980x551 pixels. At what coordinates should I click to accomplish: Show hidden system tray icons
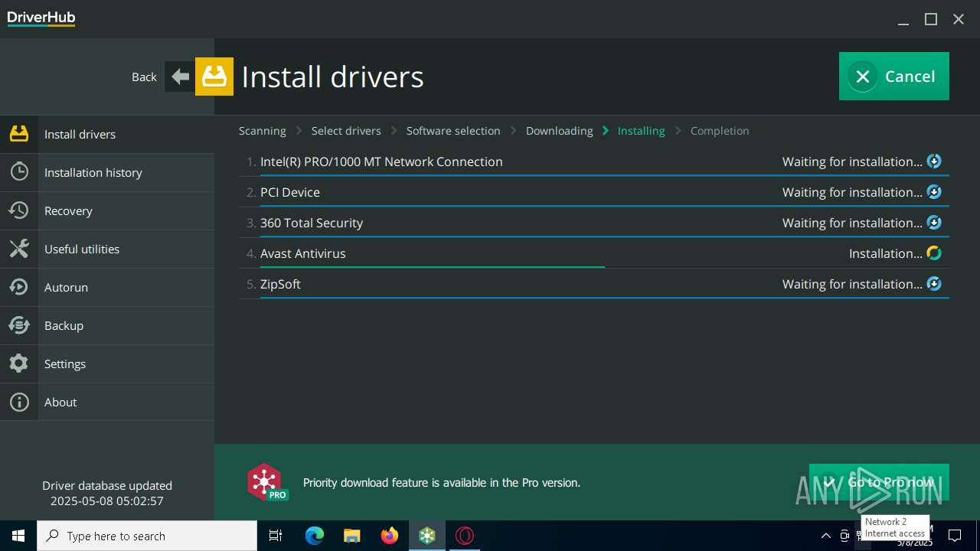coord(825,536)
